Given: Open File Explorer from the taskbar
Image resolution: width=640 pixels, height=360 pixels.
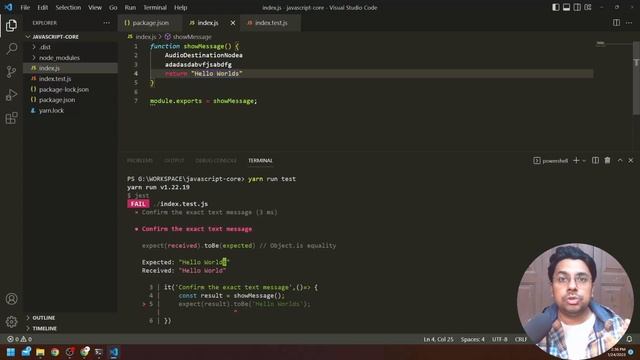Looking at the screenshot, I should [x=40, y=352].
